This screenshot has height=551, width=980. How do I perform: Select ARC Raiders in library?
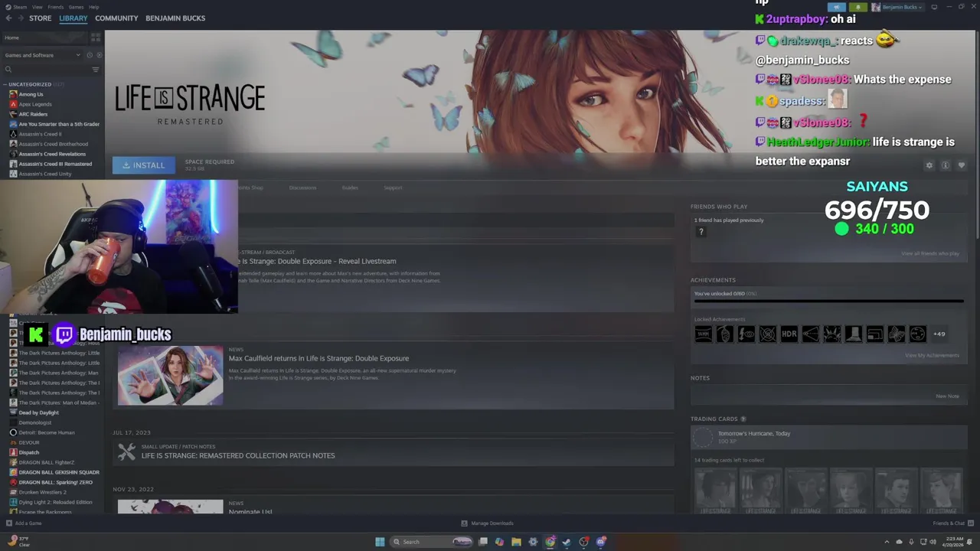pos(33,114)
